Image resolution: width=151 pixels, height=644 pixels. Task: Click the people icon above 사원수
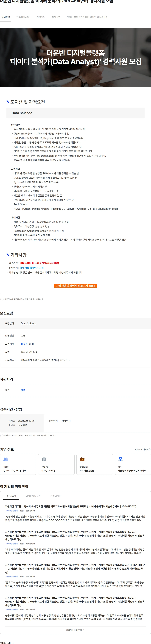point(6,459)
